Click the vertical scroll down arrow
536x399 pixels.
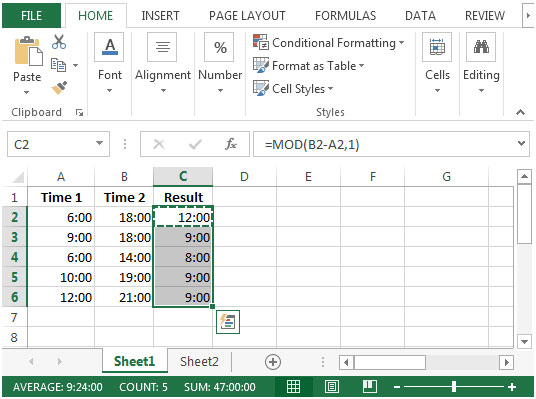[524, 341]
